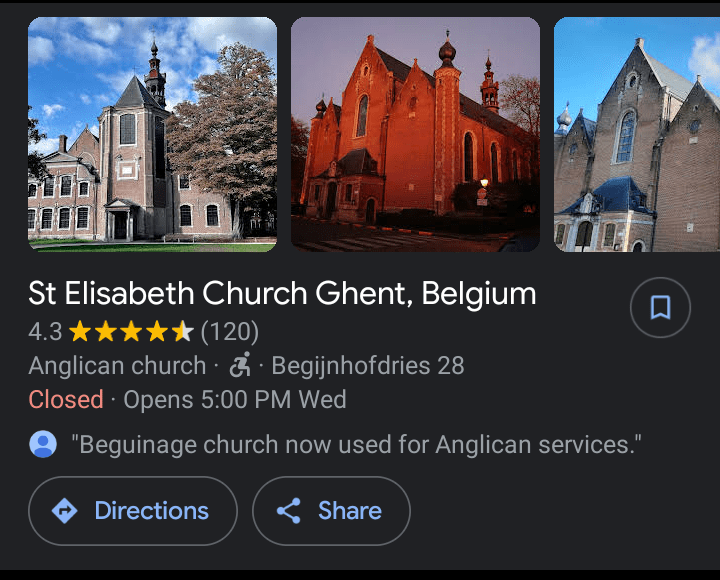
Task: Open the first church photo with trees
Action: [x=152, y=133]
